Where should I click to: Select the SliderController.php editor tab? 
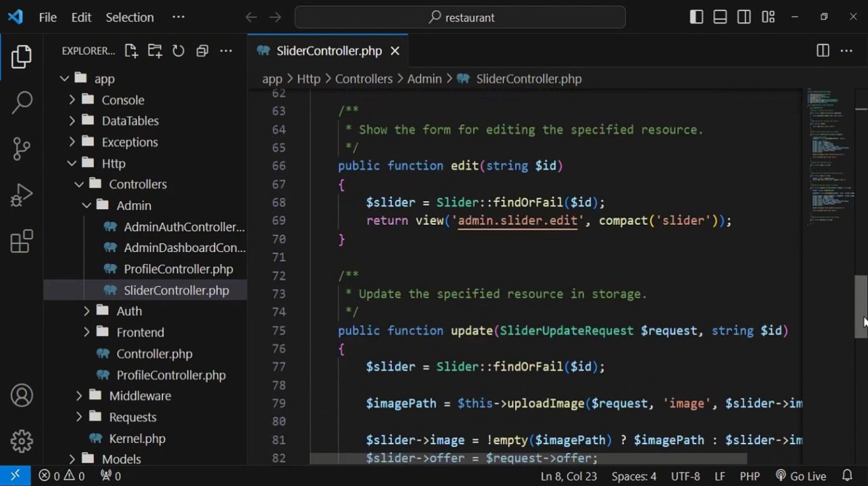[x=328, y=51]
